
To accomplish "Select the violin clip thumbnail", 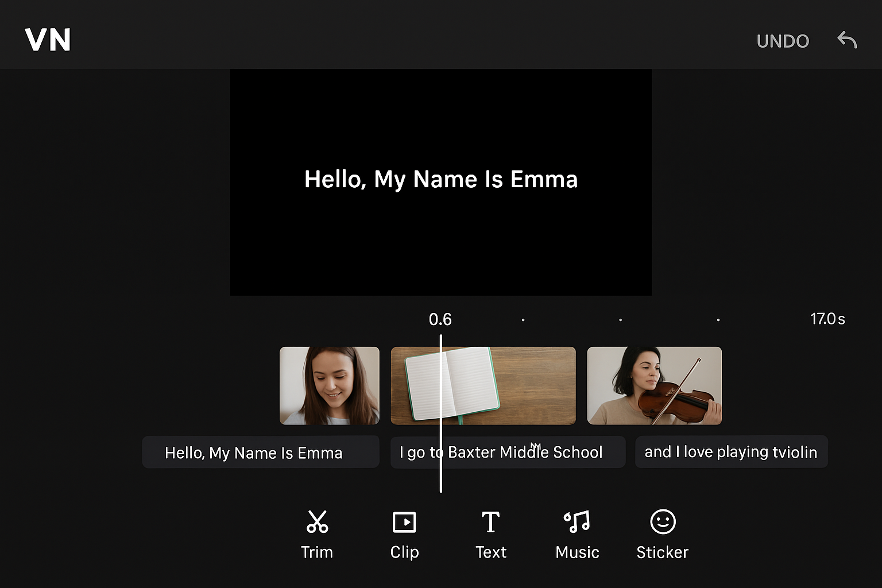I will [x=654, y=385].
